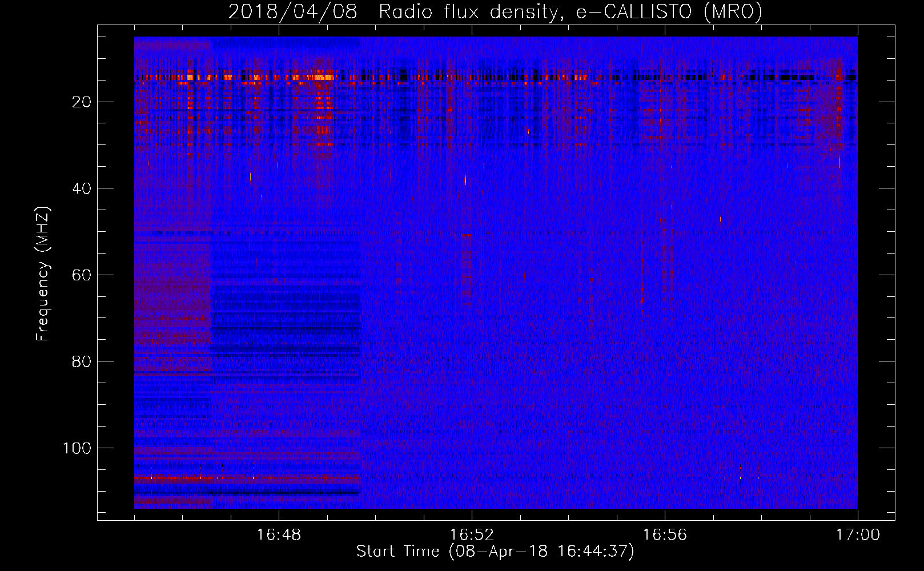This screenshot has height=571, width=924.
Task: Click the 40 MHz frequency tick label
Action: point(82,188)
